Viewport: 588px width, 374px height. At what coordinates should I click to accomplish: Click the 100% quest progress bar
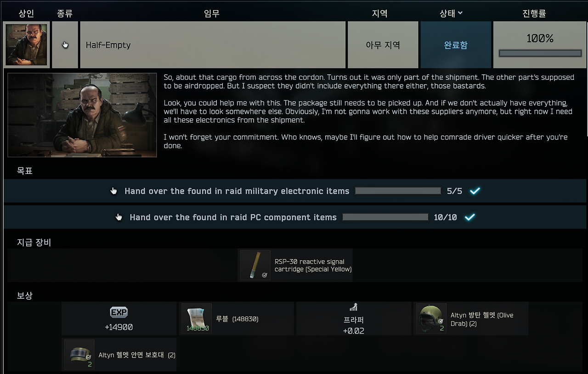point(540,53)
